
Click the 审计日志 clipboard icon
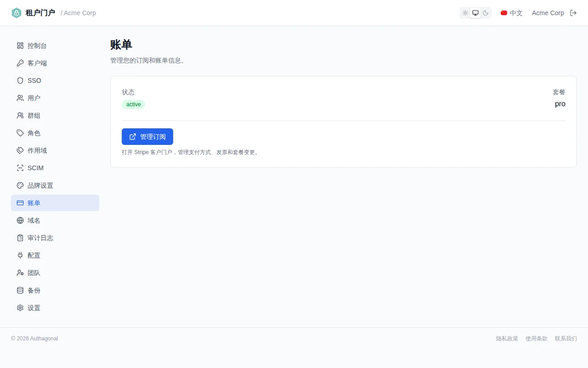tap(20, 238)
